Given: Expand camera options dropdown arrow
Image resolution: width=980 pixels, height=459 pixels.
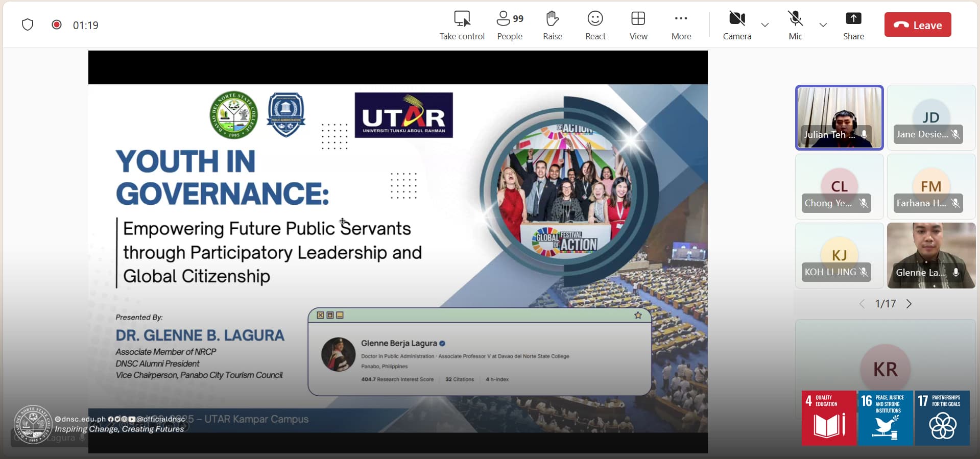Looking at the screenshot, I should coord(764,25).
